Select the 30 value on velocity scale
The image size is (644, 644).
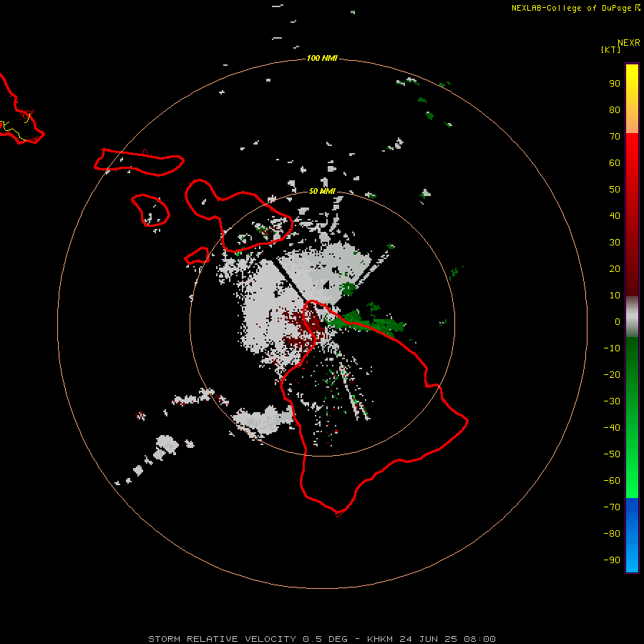[615, 243]
